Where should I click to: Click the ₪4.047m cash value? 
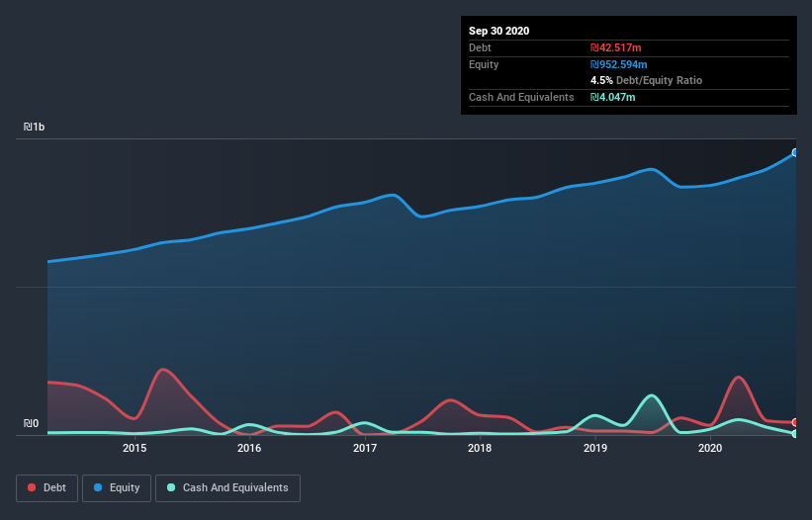(612, 97)
